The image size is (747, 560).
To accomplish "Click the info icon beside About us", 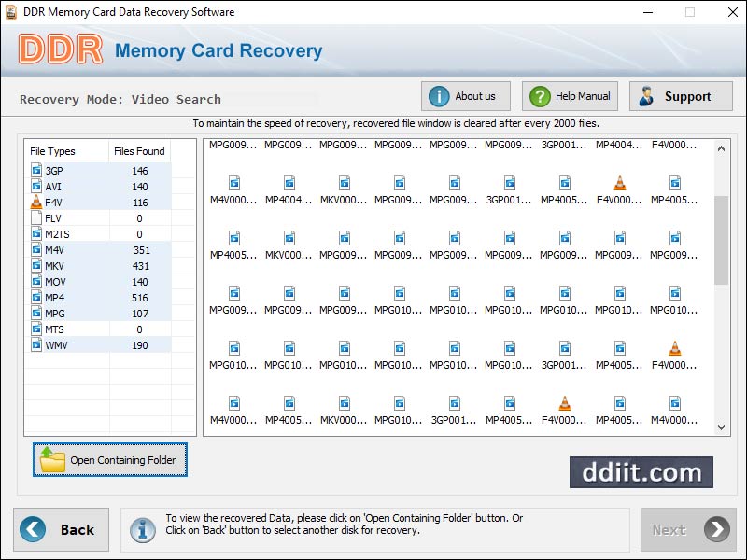I will coord(439,95).
